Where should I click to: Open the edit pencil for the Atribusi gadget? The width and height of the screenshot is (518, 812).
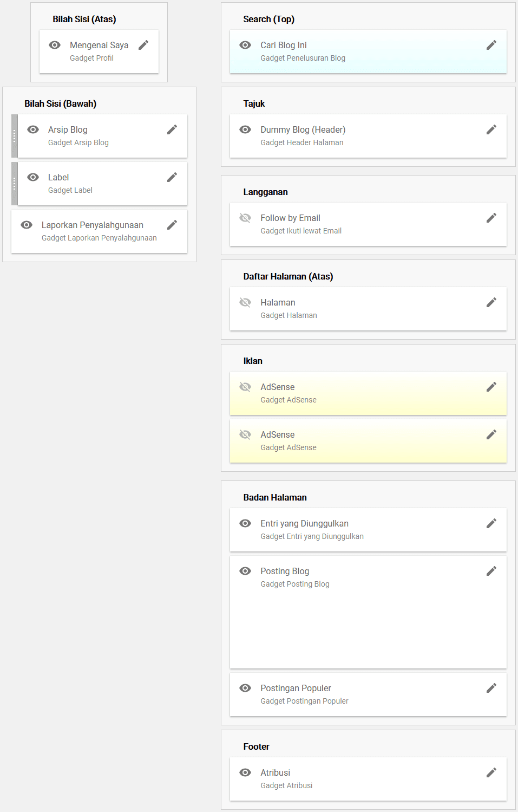[491, 772]
